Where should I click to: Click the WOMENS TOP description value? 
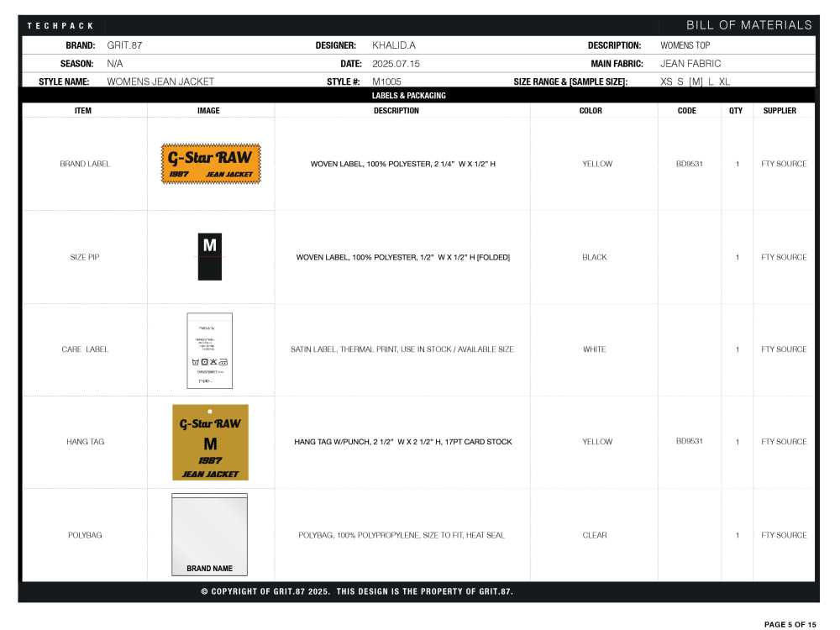click(x=685, y=45)
